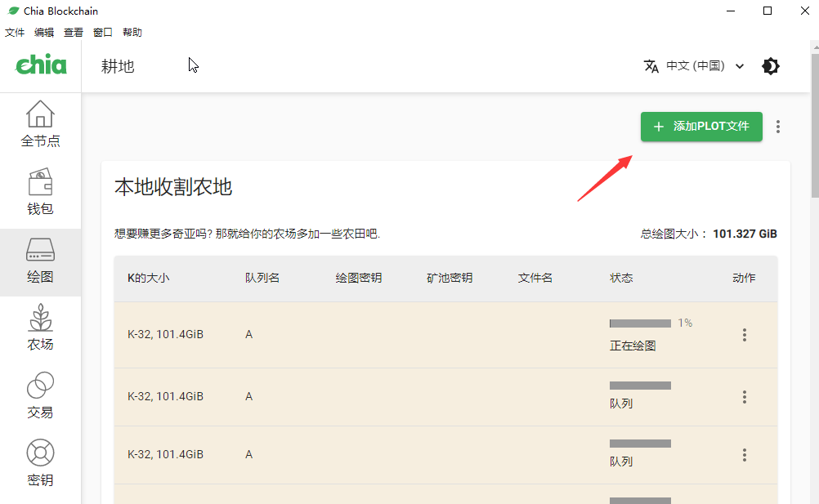Screen dimensions: 819x504
Task: Open the 查看 menu
Action: tap(74, 33)
